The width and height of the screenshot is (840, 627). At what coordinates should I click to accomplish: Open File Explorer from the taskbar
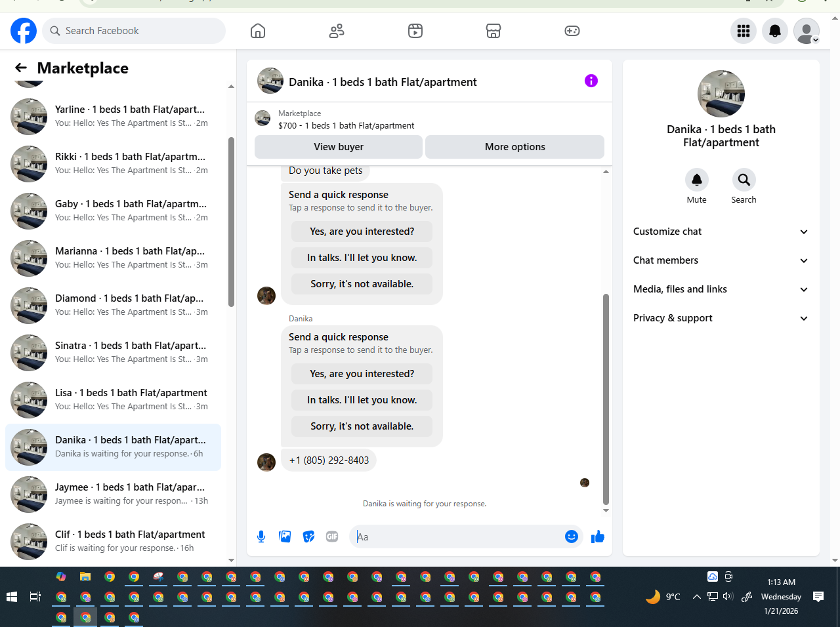point(85,576)
